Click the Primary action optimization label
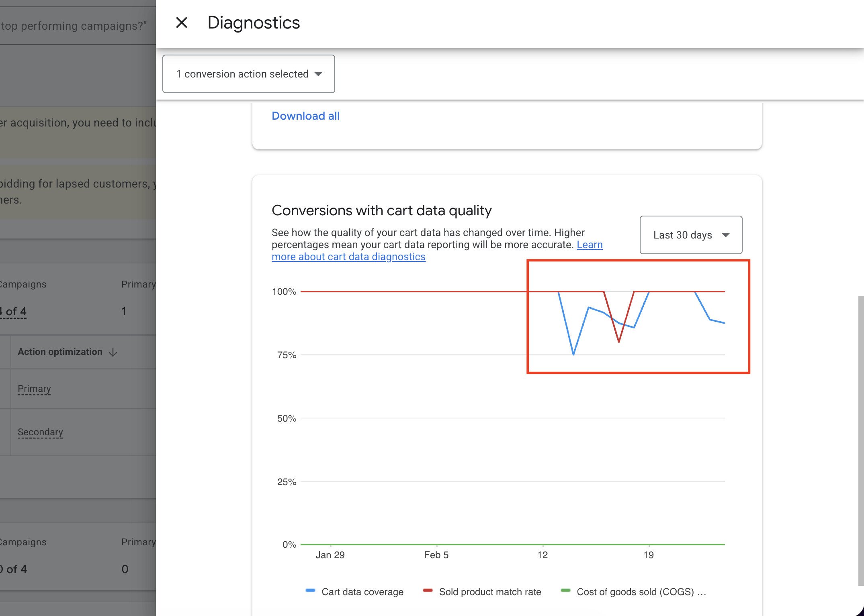This screenshot has height=616, width=864. [x=34, y=389]
